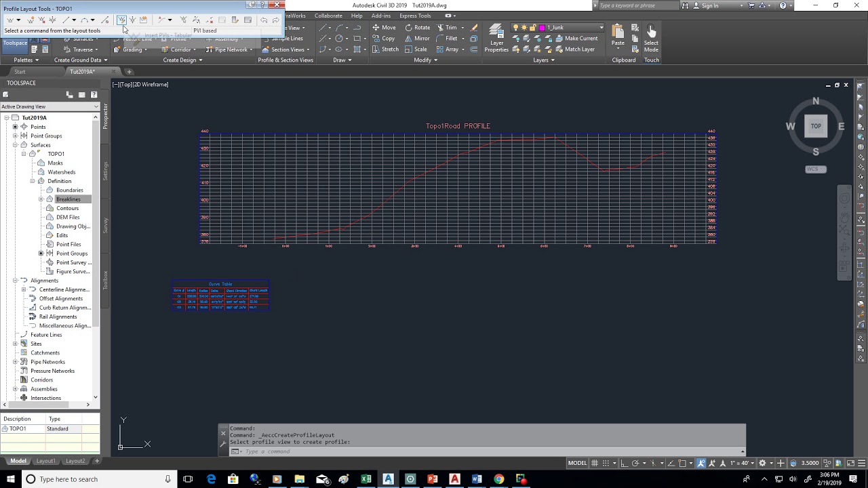Image resolution: width=868 pixels, height=488 pixels.
Task: Toggle Ortho mode in status bar
Action: [624, 463]
